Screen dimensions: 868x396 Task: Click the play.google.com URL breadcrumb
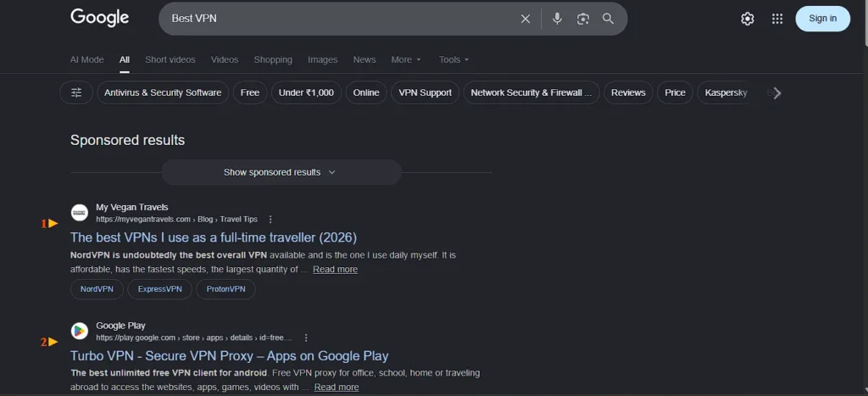click(x=194, y=337)
